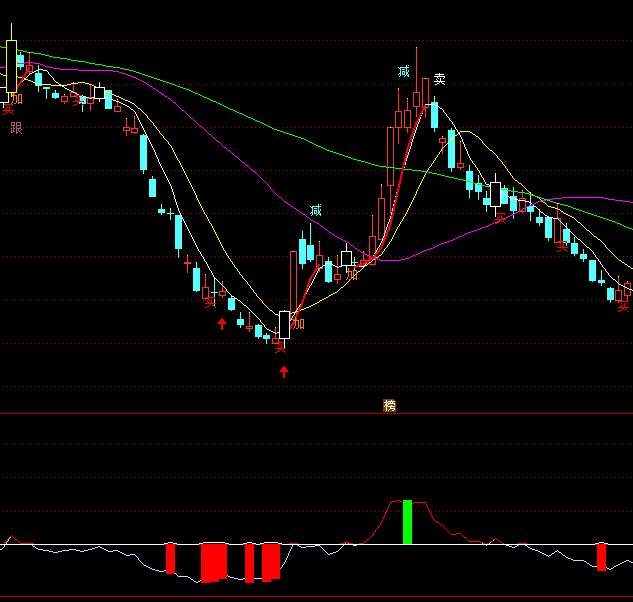The image size is (633, 602).
Task: Click the green bar in the indicator panel
Action: (407, 522)
